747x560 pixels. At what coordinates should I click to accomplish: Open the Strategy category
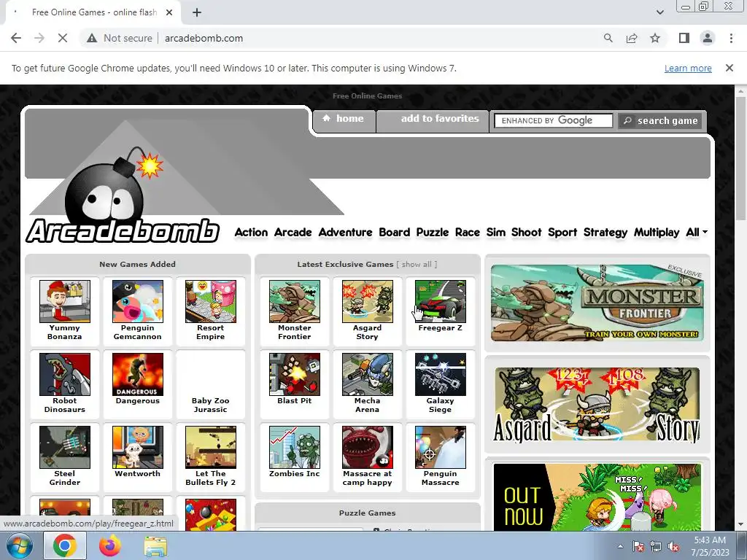605,233
